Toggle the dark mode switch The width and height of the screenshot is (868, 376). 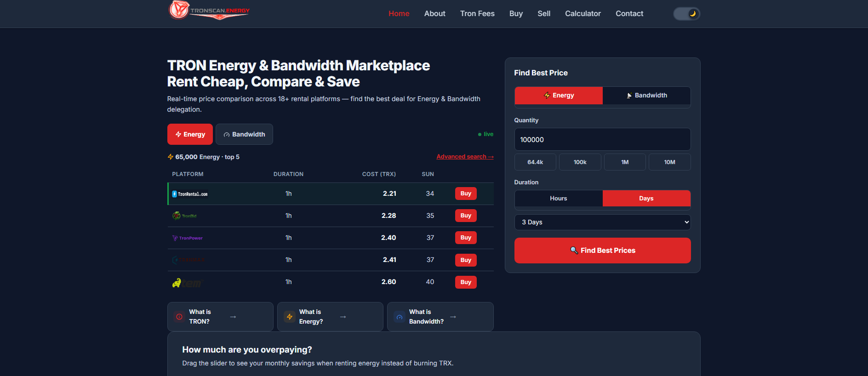686,14
